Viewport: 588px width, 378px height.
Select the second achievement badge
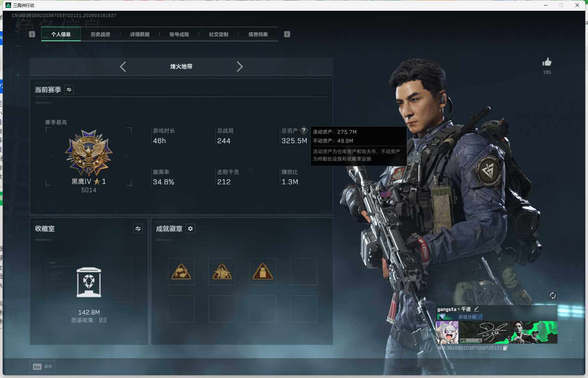point(222,272)
